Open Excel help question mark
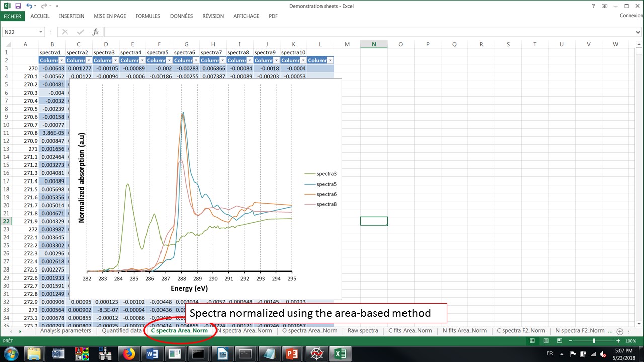Screen dimensions: 644x362 click(x=594, y=6)
